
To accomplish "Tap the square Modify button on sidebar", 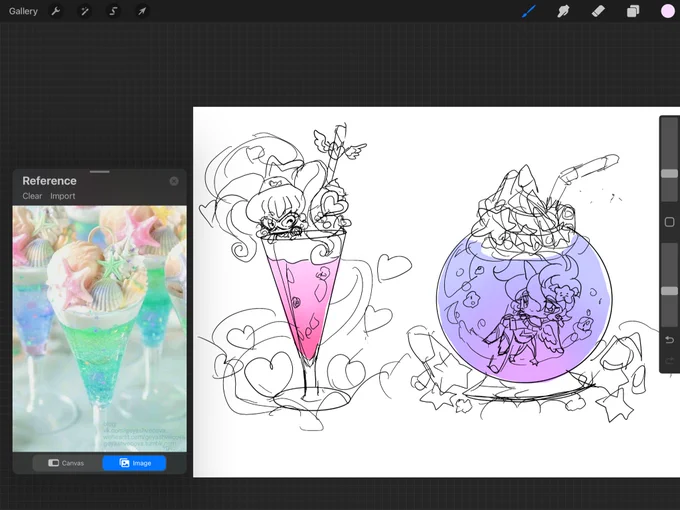I will [x=669, y=222].
